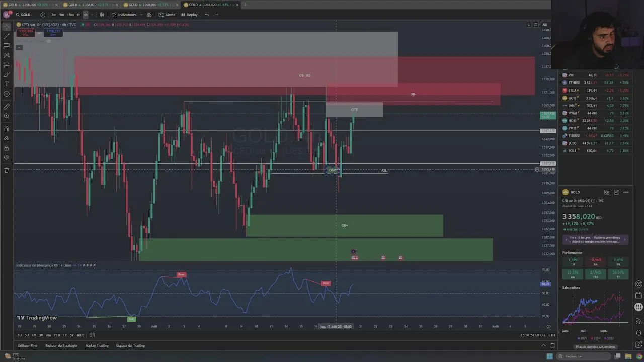Click the taskbar Rechercher search box

click(x=584, y=356)
